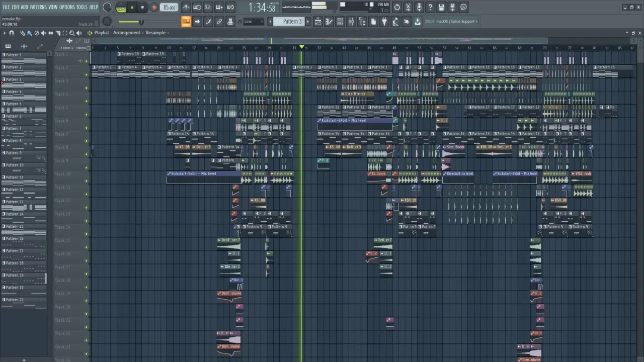Toggle loop recording icon
Image resolution: width=644 pixels, height=362 pixels.
pos(230,7)
